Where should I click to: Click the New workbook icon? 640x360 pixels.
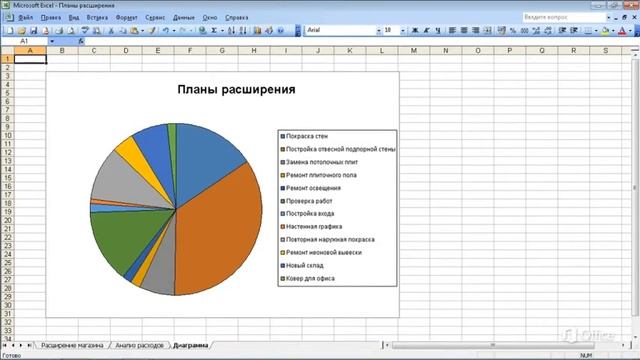[x=10, y=30]
